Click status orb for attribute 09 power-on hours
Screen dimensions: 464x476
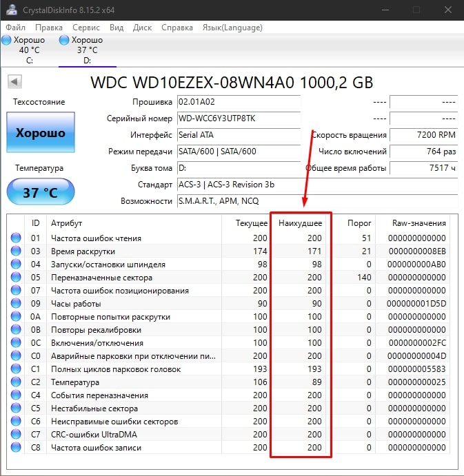click(x=16, y=303)
